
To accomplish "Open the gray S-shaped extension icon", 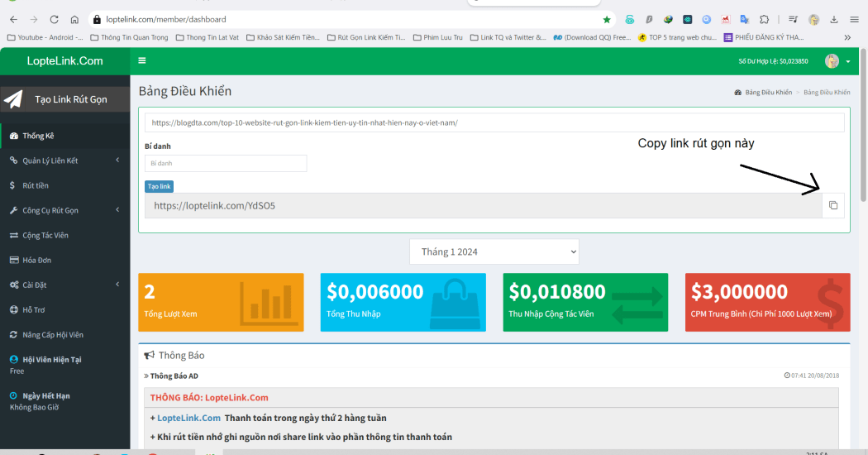I will [649, 19].
